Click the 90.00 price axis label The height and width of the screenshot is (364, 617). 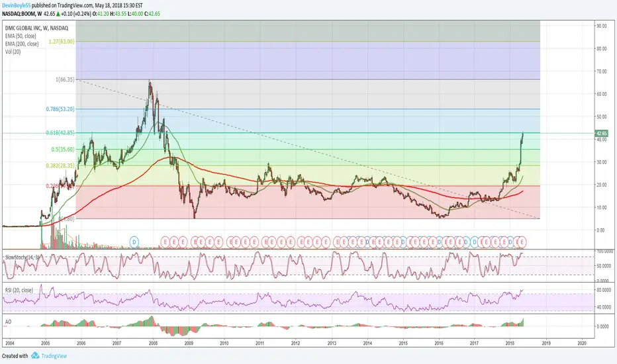click(602, 26)
